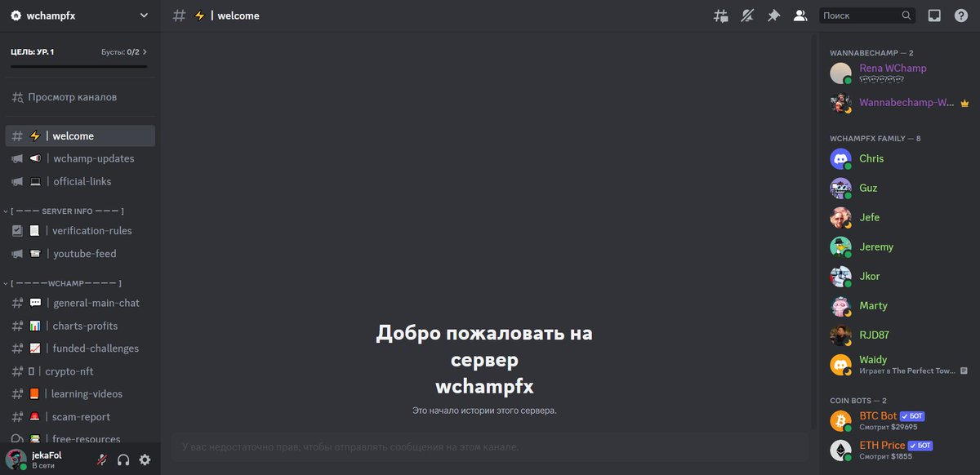
Task: Open the youtube-feed channel
Action: click(80, 254)
